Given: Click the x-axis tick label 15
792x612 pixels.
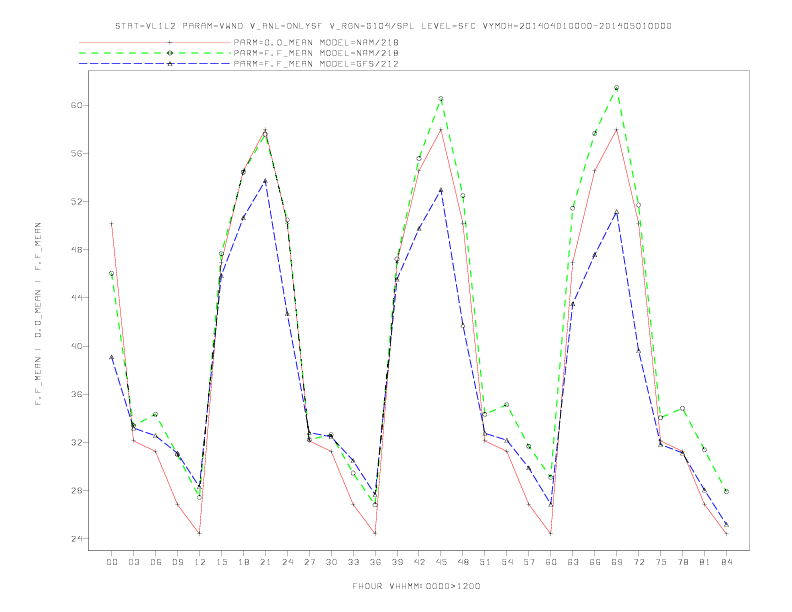Looking at the screenshot, I should coord(221,562).
